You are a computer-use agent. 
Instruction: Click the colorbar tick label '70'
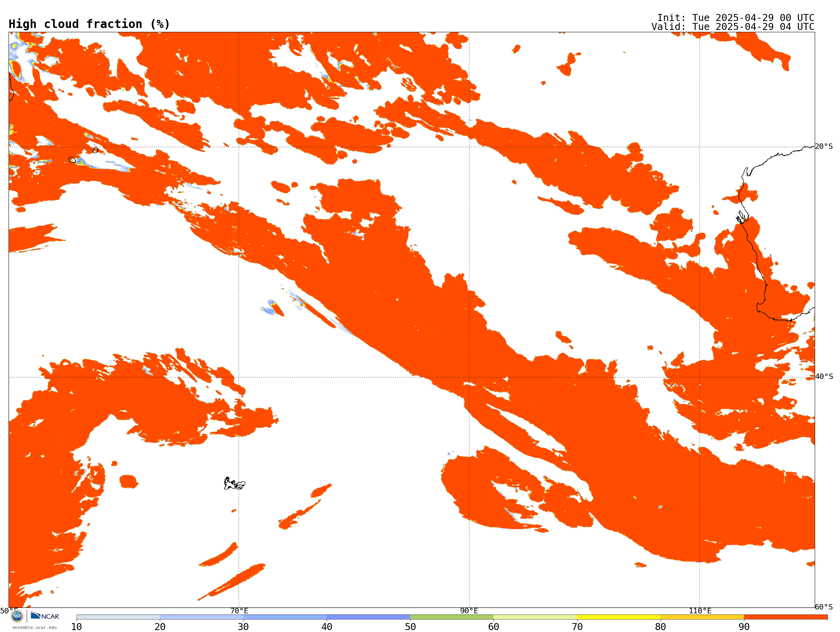tap(577, 627)
